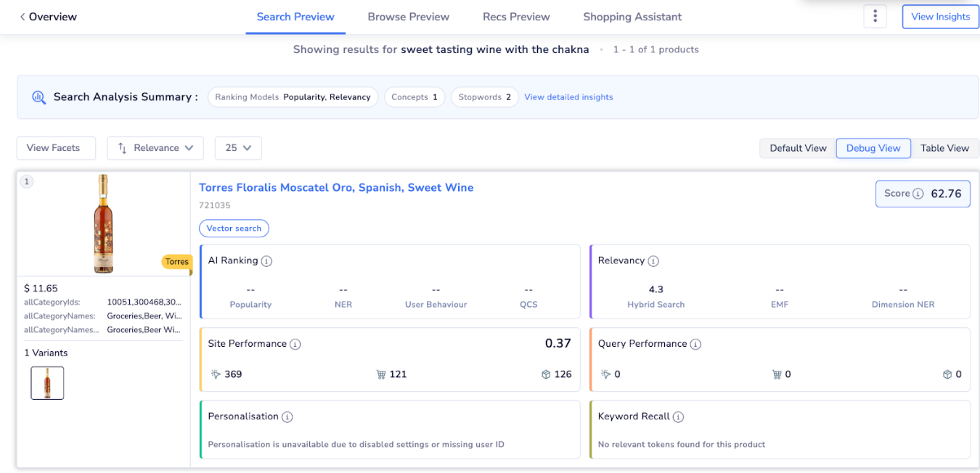Select Table View mode
Viewport: 980px width, 473px height.
coord(945,148)
